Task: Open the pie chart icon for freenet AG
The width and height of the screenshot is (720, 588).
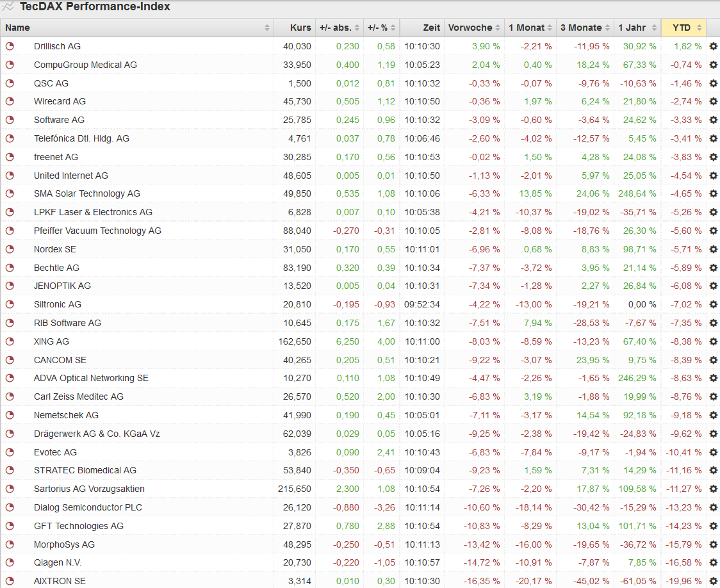Action: pos(10,157)
